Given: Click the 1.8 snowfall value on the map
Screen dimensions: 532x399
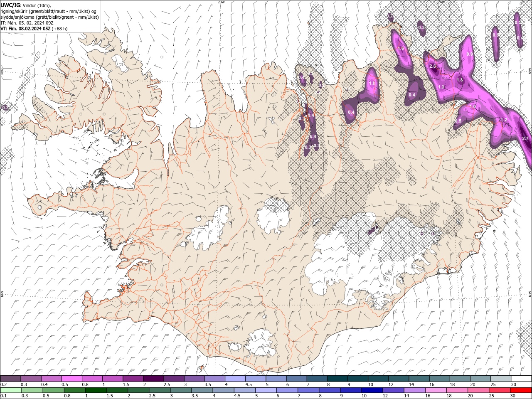Looking at the screenshot, I should [460, 80].
